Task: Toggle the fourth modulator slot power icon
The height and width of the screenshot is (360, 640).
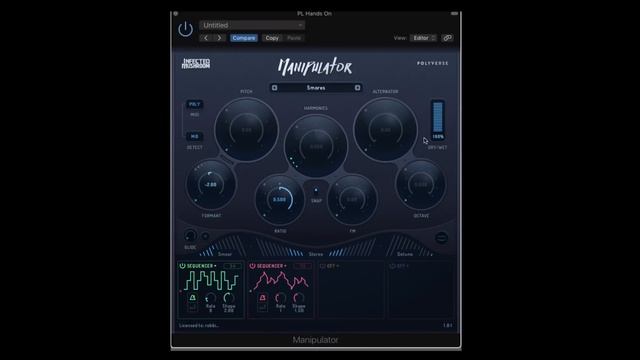Action: coord(393,266)
